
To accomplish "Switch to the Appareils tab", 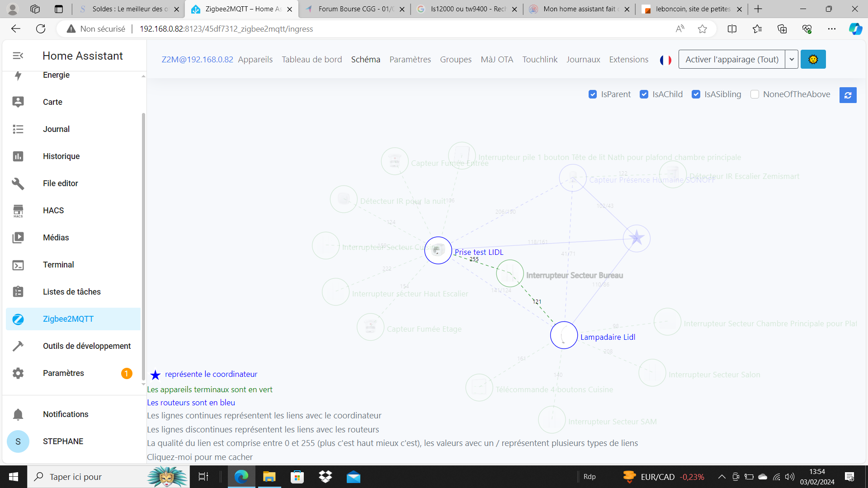I will tap(255, 60).
